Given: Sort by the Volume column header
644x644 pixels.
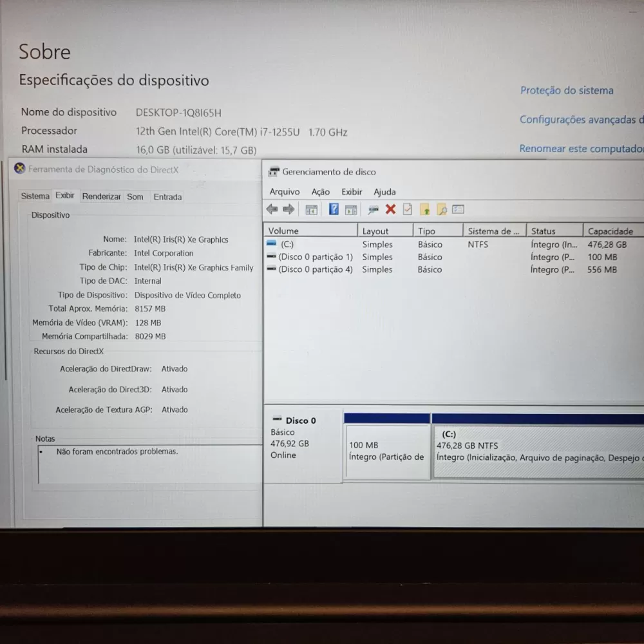Looking at the screenshot, I should coord(310,231).
